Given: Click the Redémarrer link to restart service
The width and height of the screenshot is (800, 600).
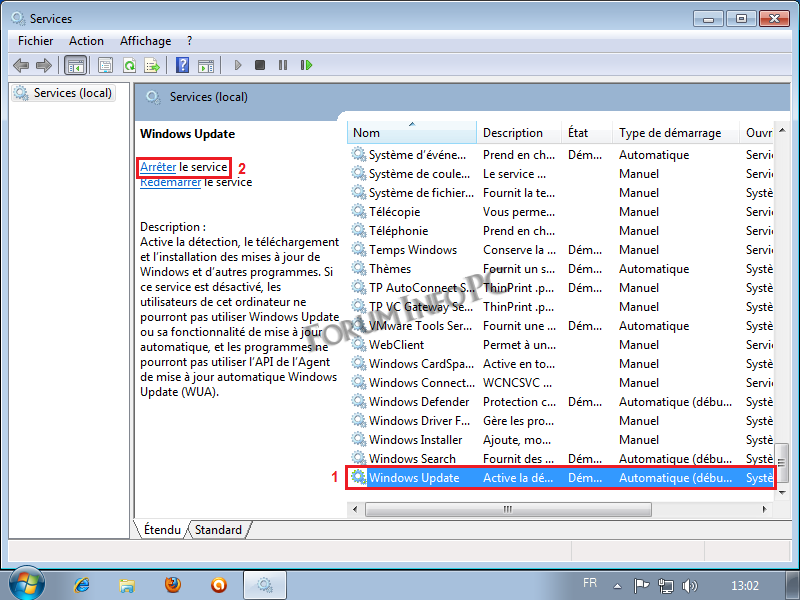Looking at the screenshot, I should [171, 182].
